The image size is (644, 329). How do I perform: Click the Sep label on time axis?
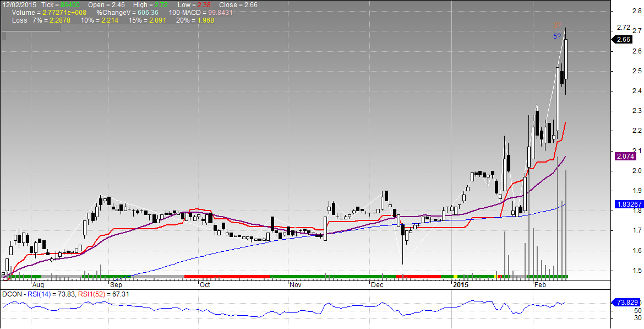coord(116,284)
